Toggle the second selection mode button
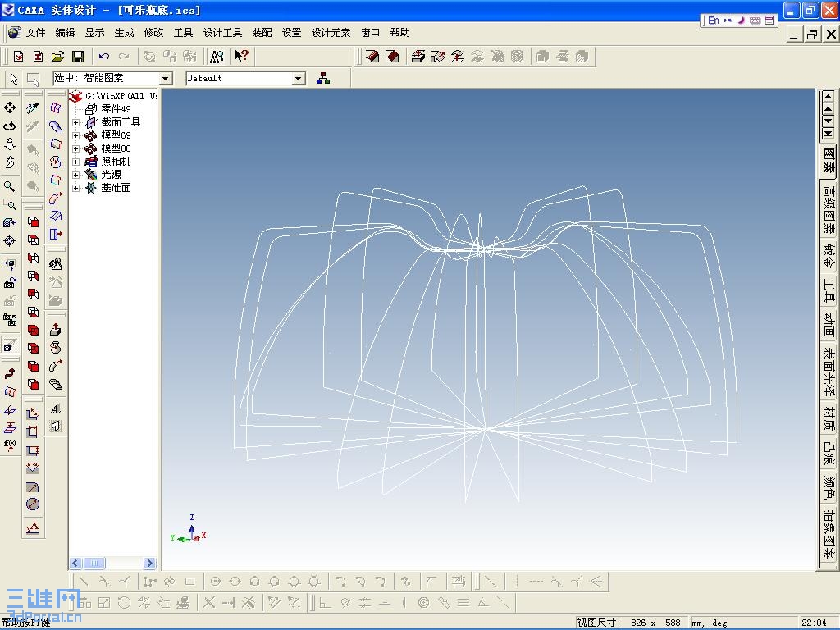840x630 pixels. pos(33,79)
